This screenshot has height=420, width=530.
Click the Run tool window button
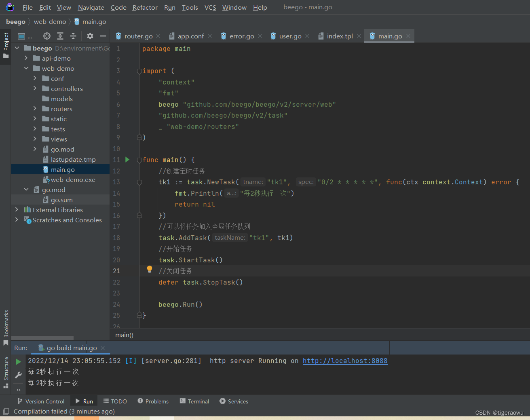click(x=84, y=401)
